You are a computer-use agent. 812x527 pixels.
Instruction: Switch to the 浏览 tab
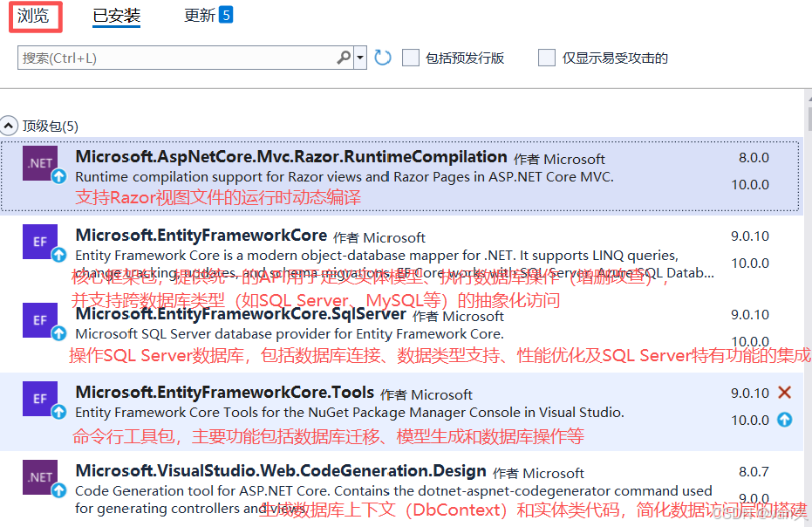coord(33,16)
